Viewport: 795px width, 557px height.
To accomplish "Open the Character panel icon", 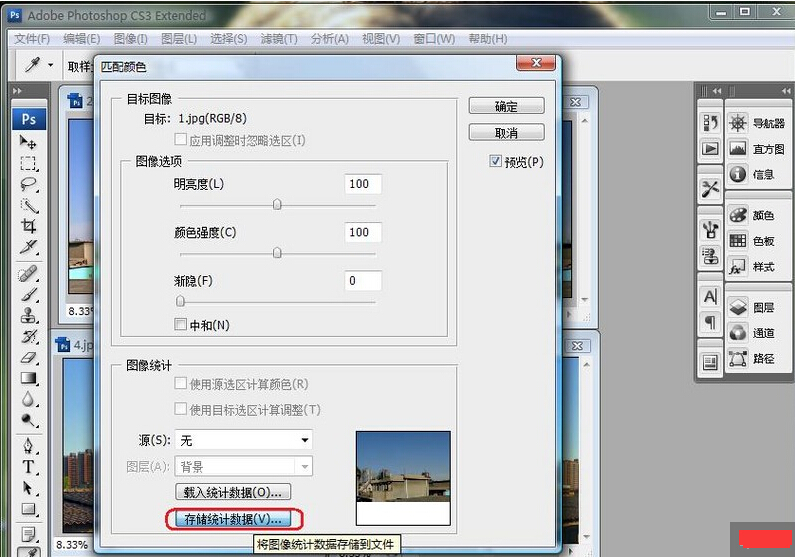I will pyautogui.click(x=710, y=296).
